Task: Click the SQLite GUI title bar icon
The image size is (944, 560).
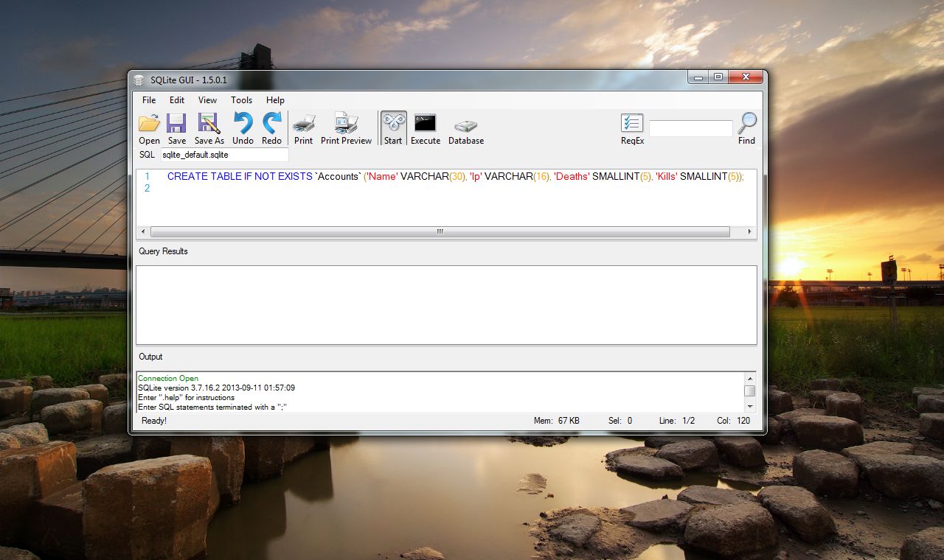Action: tap(139, 80)
